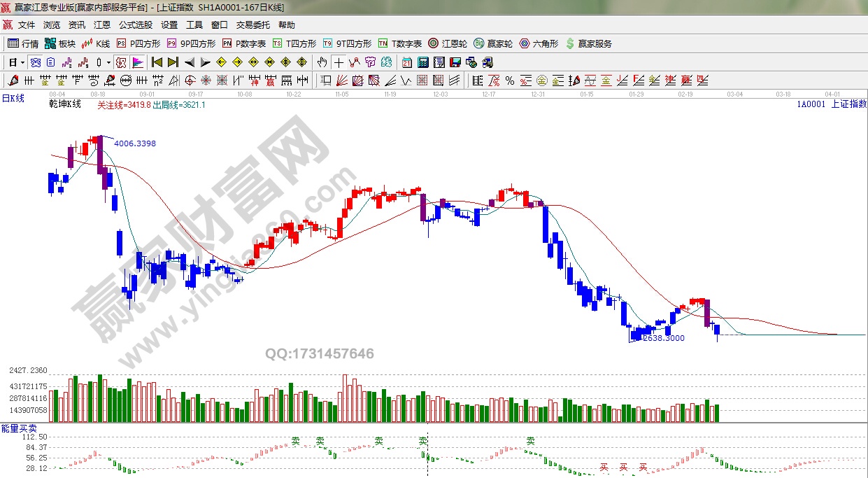This screenshot has height=478, width=868.
Task: Click the floppy disk save icon
Action: (455, 62)
